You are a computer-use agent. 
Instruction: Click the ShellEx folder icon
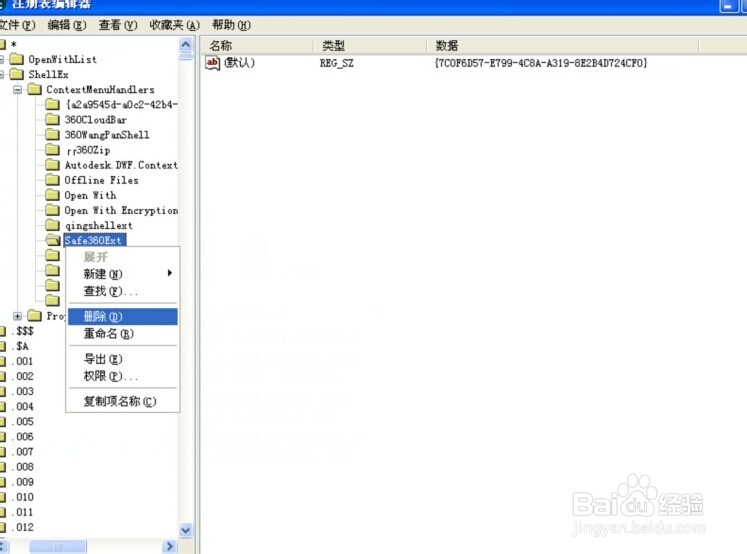tap(17, 74)
